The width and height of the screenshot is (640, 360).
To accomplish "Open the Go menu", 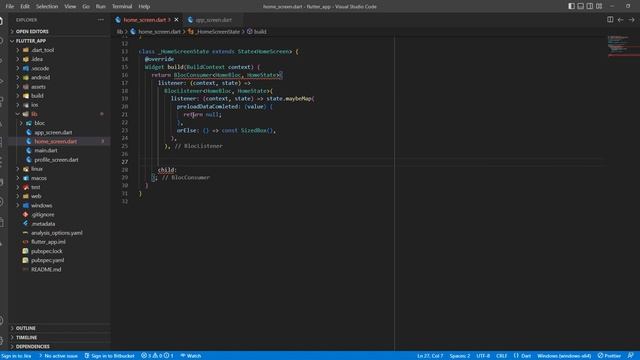I will [86, 7].
